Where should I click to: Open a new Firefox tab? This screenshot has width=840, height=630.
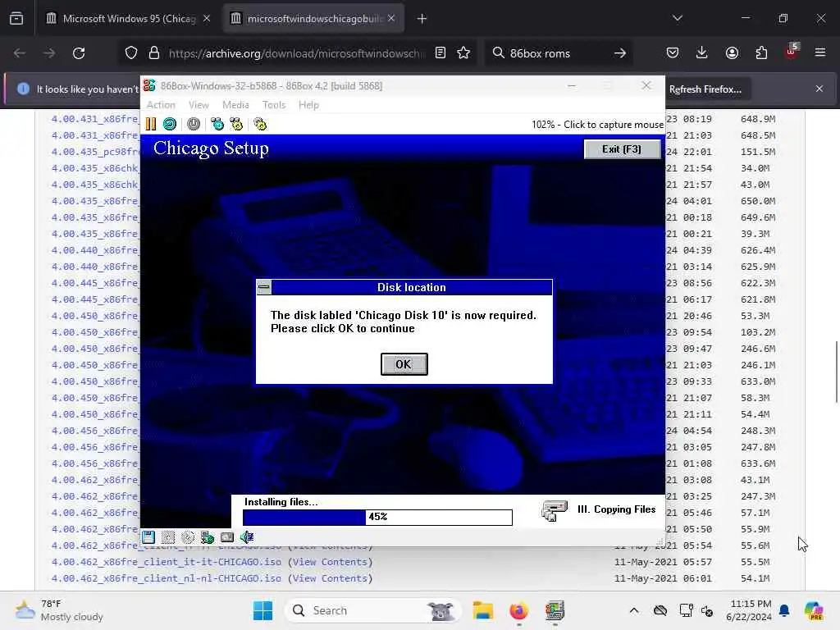[422, 19]
